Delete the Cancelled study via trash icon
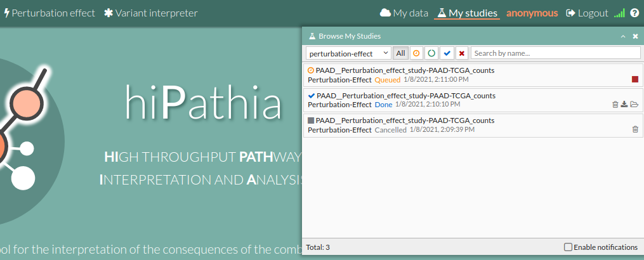The height and width of the screenshot is (260, 644). tap(635, 129)
